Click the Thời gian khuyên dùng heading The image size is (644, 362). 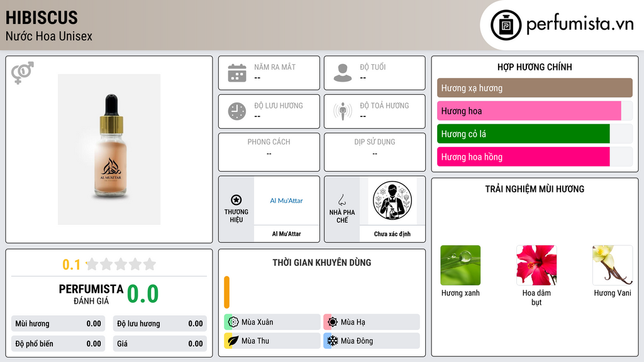322,263
